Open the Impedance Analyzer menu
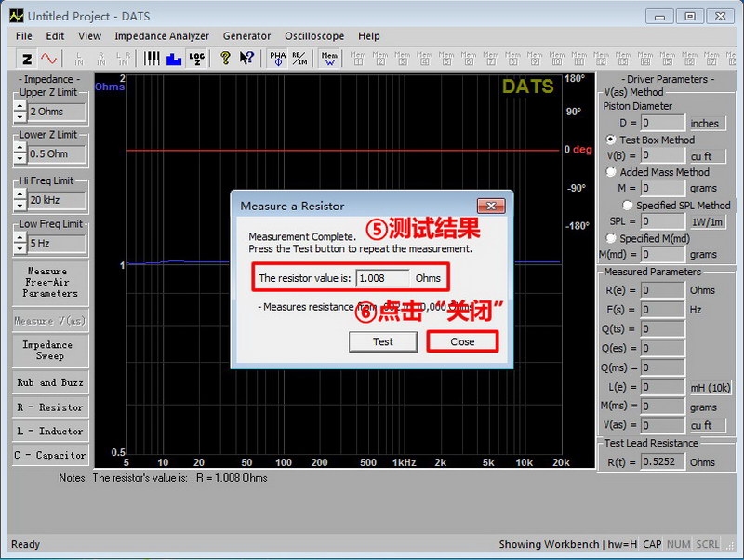744x560 pixels. (x=162, y=36)
